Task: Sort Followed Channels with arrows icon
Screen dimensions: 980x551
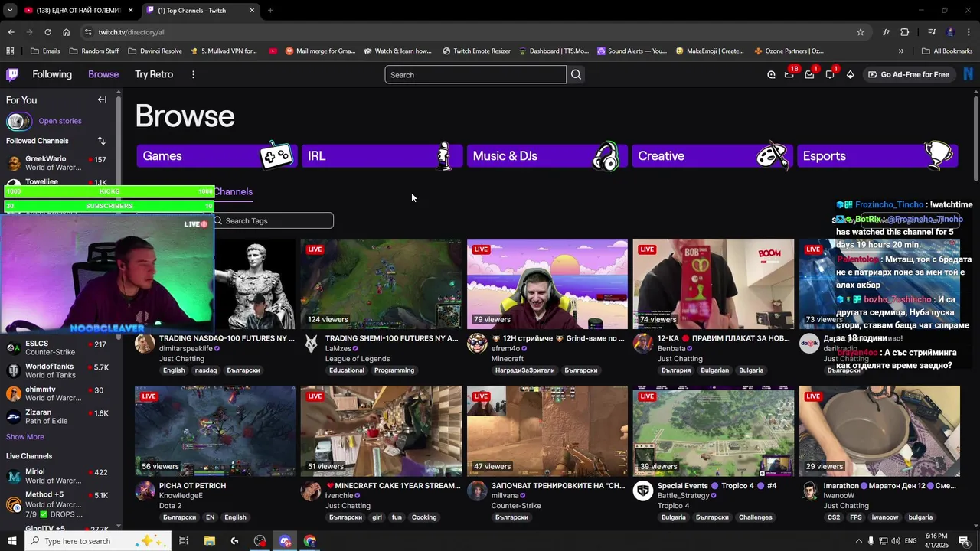Action: coord(101,141)
